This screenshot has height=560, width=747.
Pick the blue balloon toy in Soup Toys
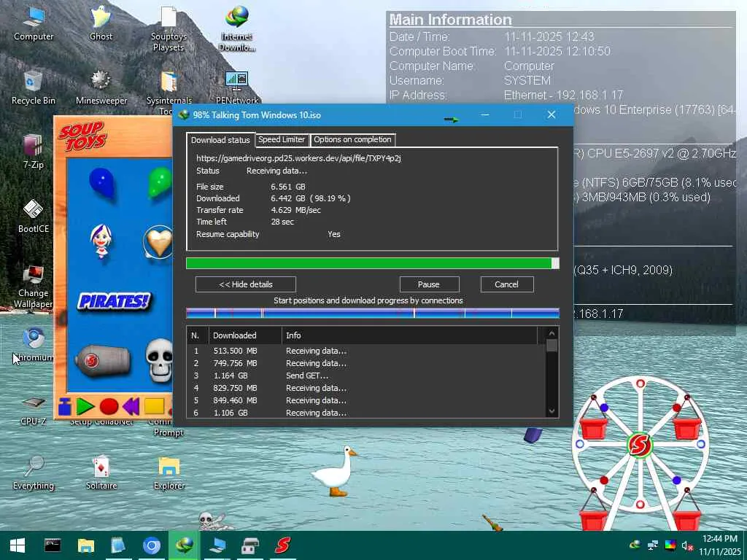pyautogui.click(x=101, y=183)
